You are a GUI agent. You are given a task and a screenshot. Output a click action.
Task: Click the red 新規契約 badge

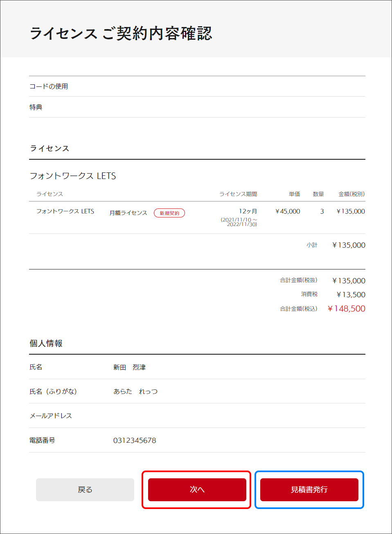click(x=169, y=213)
